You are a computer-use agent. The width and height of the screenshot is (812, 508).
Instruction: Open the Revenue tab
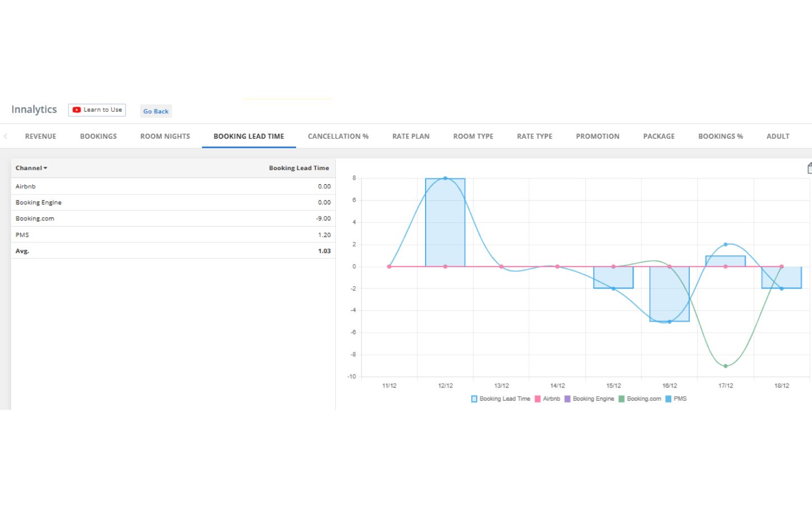click(40, 136)
